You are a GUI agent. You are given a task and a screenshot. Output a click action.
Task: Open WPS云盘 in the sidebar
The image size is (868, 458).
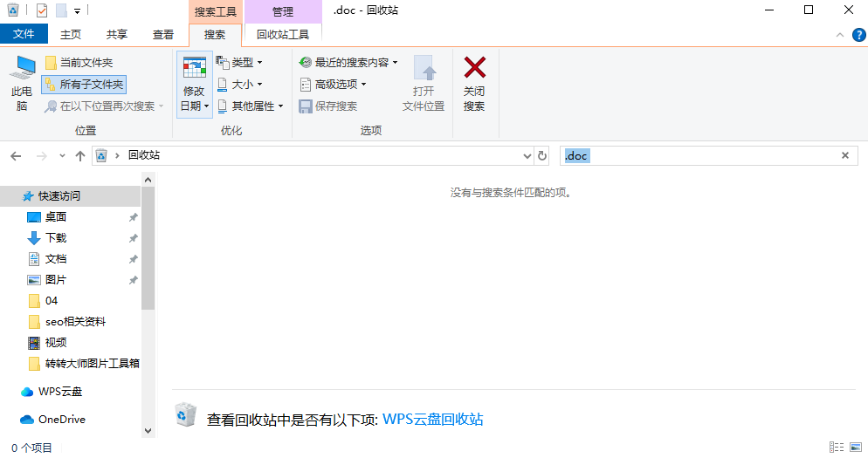coord(59,392)
